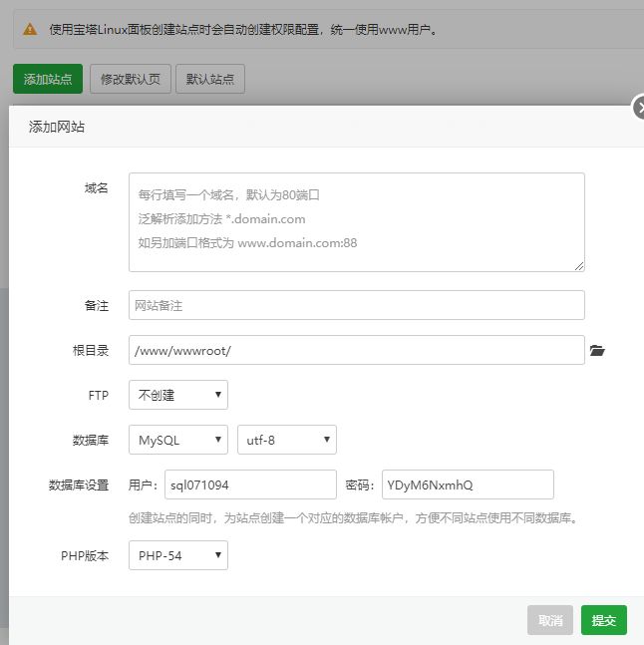
Task: Open the MySQL database type dropdown
Action: tap(178, 440)
